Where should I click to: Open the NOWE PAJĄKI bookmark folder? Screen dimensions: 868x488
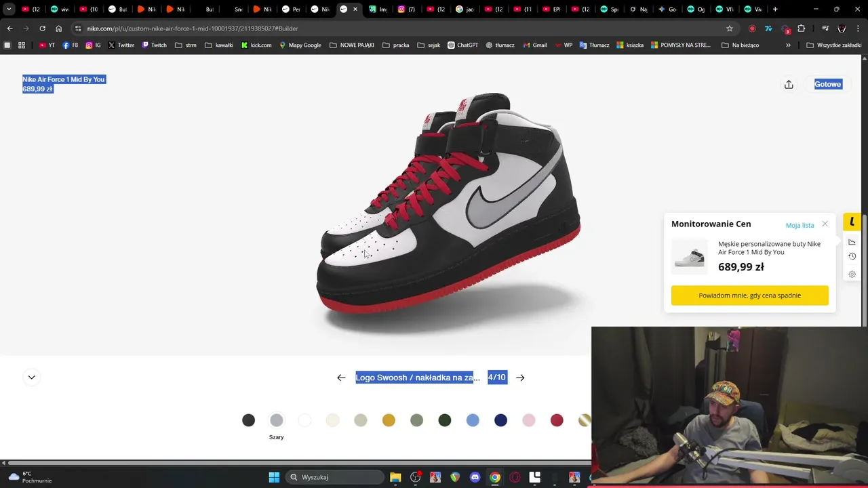(352, 45)
